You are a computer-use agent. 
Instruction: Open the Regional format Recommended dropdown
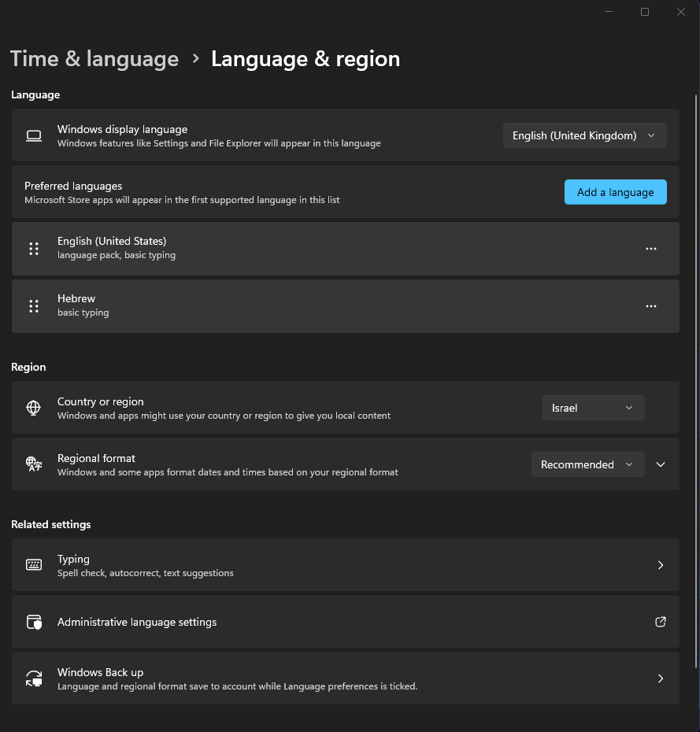[587, 464]
